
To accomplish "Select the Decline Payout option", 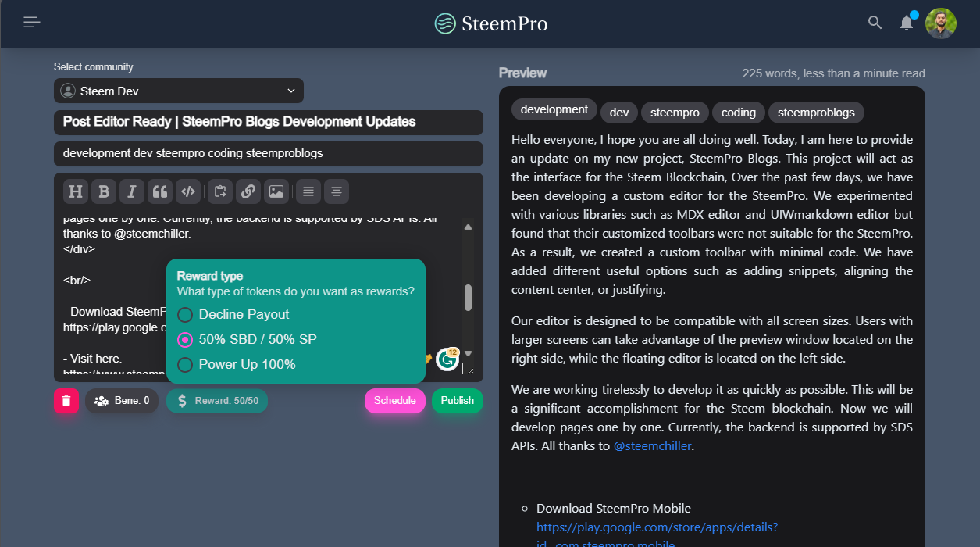I will coord(233,314).
